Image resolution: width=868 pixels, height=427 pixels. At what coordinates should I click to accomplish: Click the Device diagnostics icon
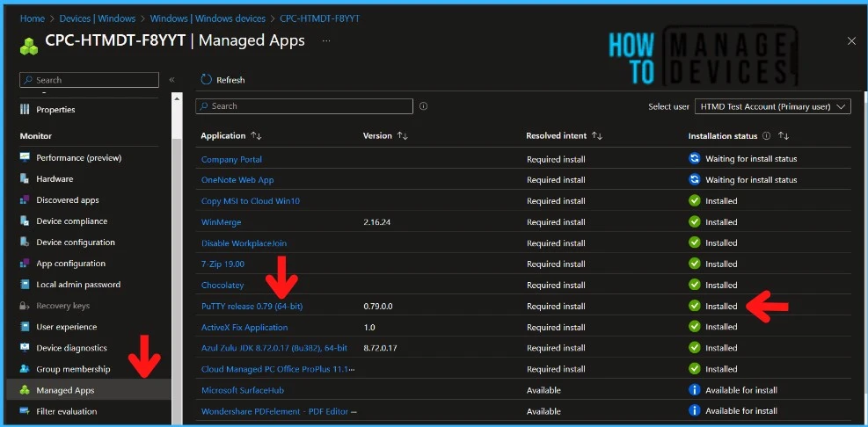coord(25,348)
